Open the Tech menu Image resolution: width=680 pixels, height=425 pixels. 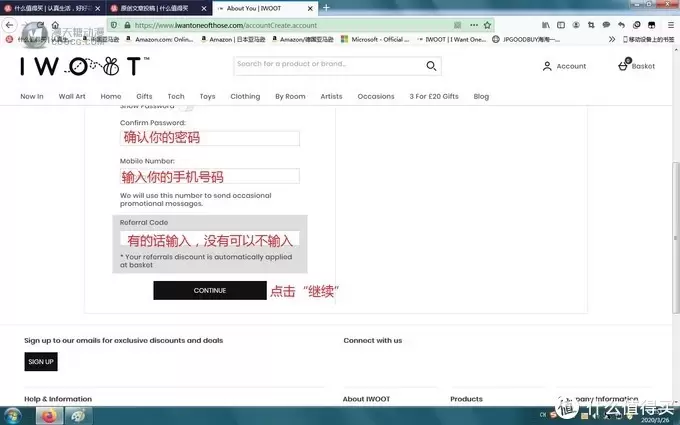pos(176,97)
